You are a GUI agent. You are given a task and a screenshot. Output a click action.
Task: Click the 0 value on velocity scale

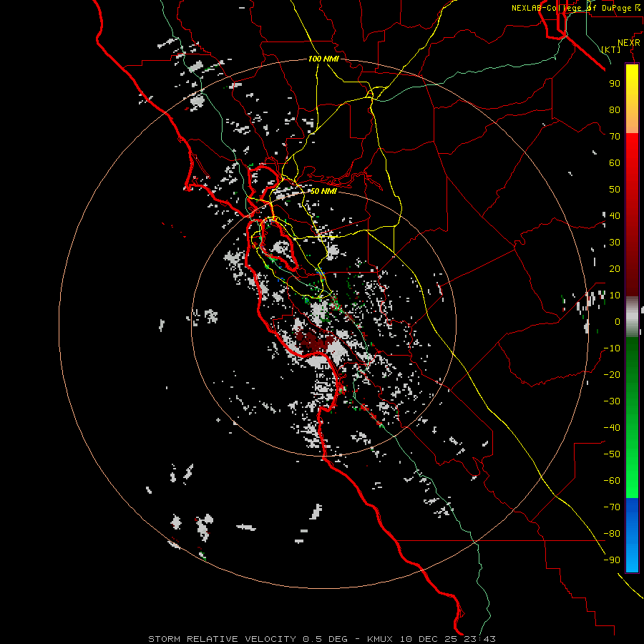618,322
